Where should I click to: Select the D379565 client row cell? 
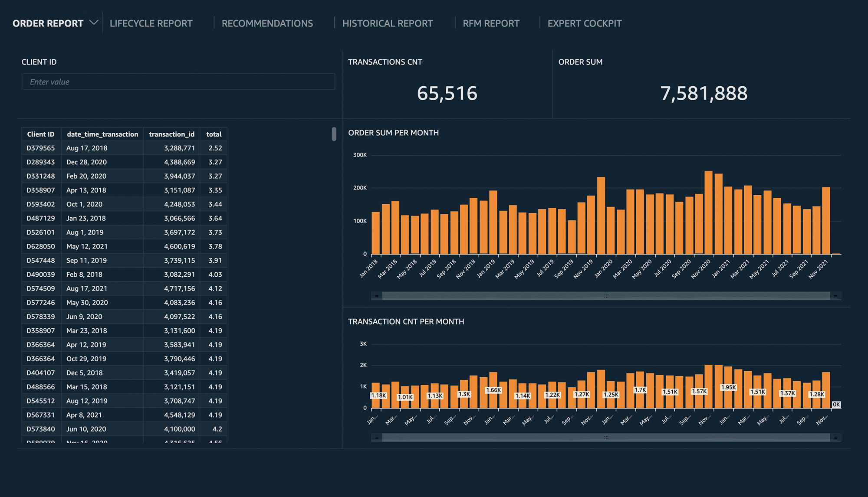point(41,148)
